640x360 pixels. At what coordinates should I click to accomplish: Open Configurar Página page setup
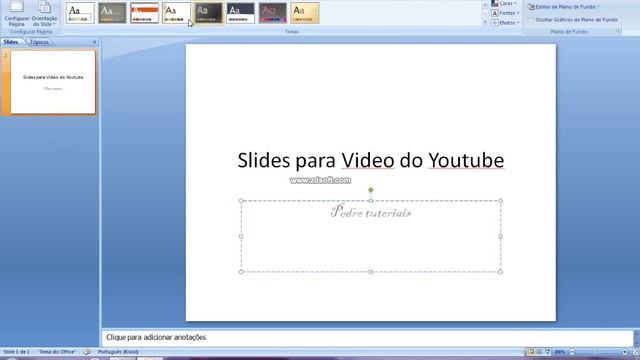tap(17, 13)
